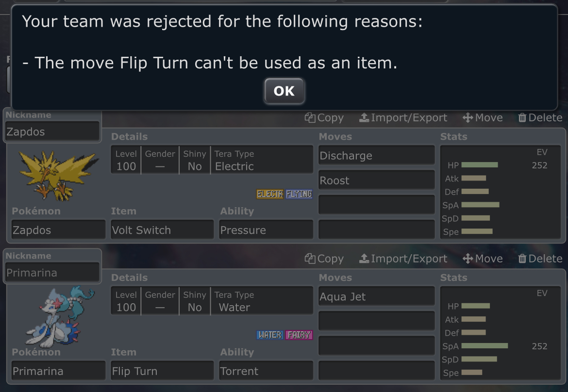Copy the Zapdos set
This screenshot has width=568, height=392.
(324, 118)
